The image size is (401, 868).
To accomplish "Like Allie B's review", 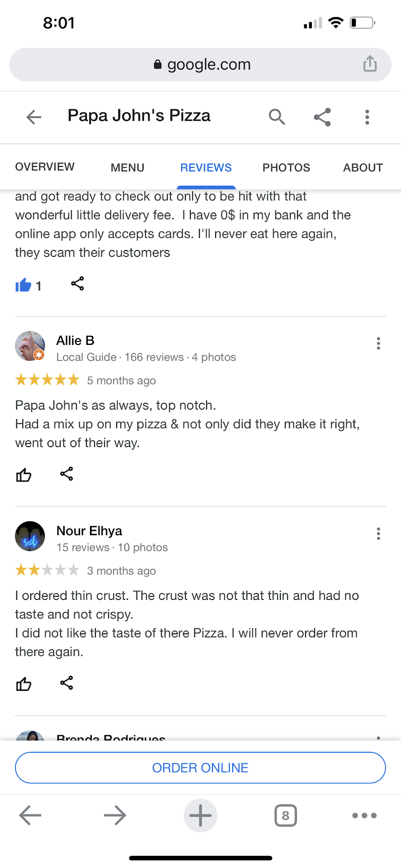I will click(24, 475).
